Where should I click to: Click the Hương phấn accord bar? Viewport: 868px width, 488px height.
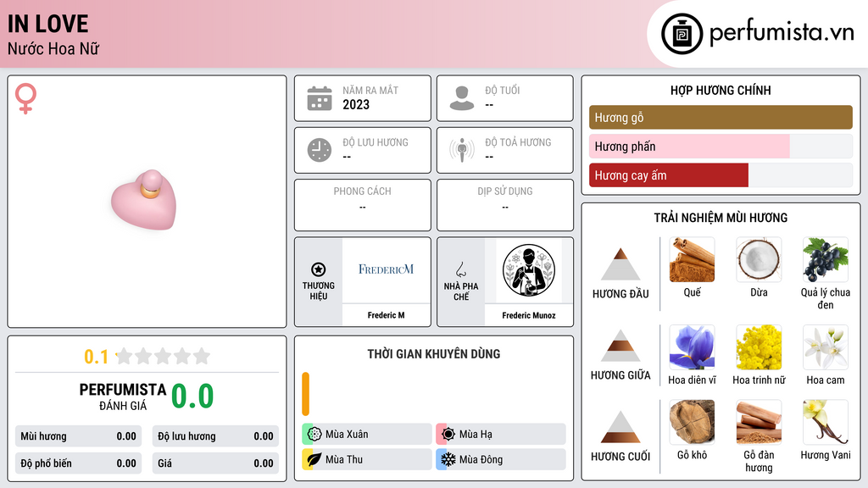click(721, 146)
